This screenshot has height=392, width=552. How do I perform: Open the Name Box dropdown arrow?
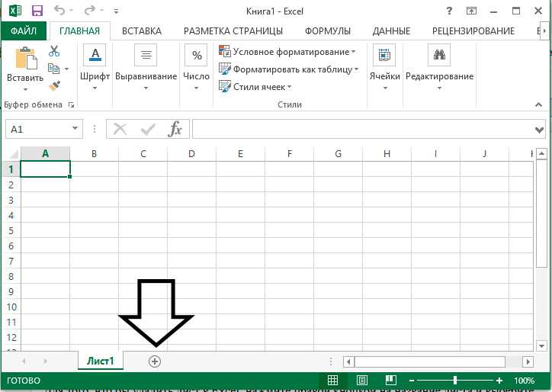75,129
